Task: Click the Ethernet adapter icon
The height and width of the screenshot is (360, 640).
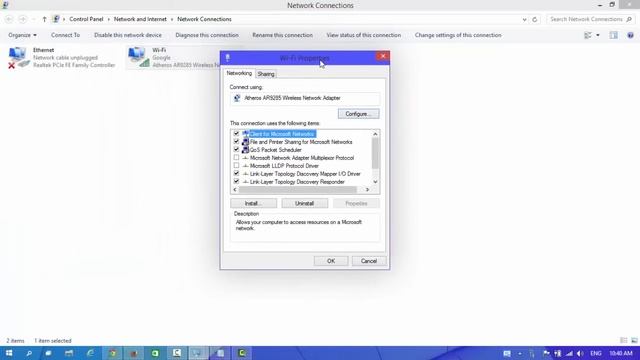Action: coord(18,58)
